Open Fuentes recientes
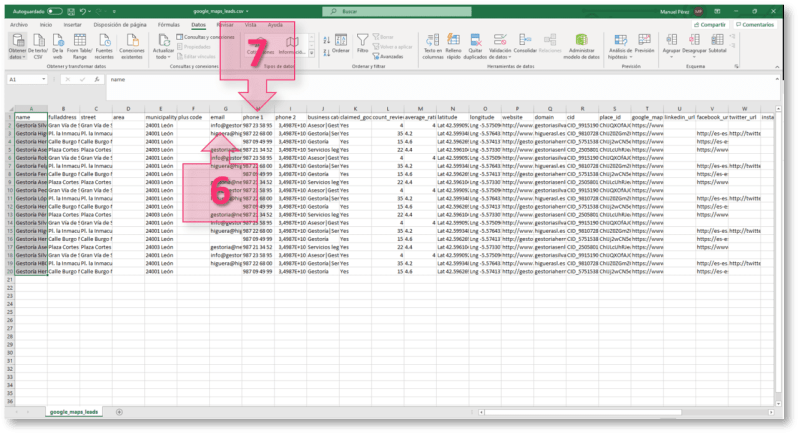The image size is (799, 434). point(104,46)
